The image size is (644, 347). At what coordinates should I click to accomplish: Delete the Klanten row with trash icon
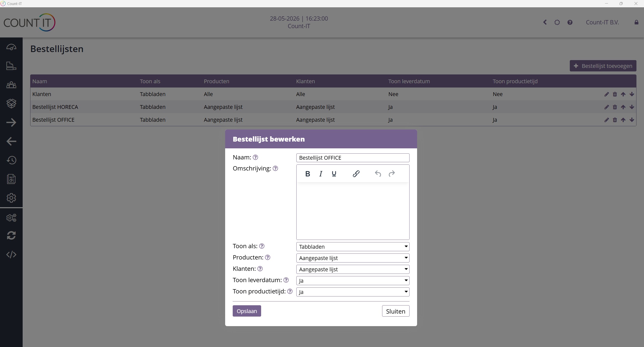[615, 94]
